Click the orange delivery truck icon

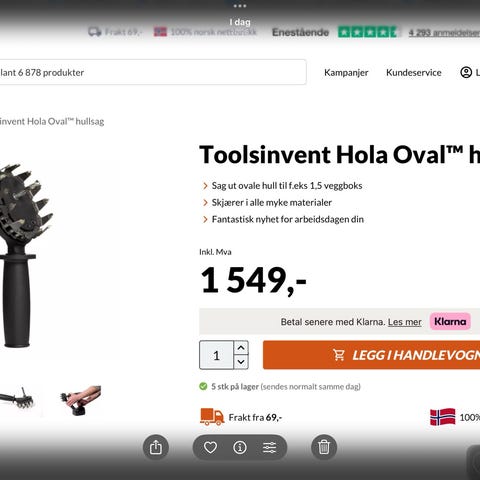coord(212,417)
